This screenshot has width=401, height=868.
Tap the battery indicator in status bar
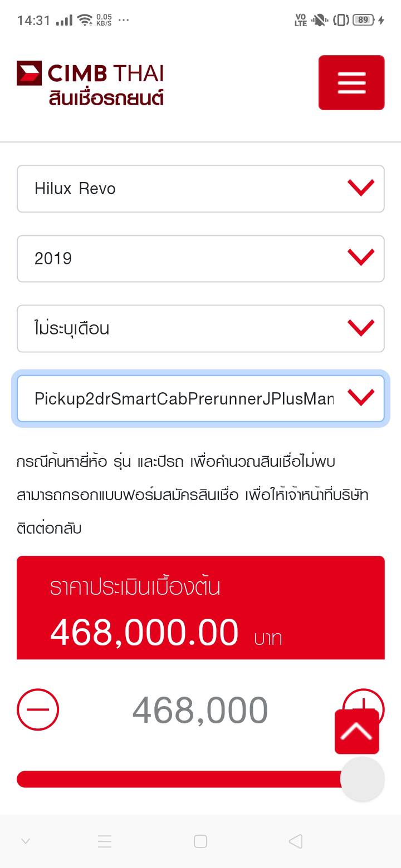click(x=363, y=20)
